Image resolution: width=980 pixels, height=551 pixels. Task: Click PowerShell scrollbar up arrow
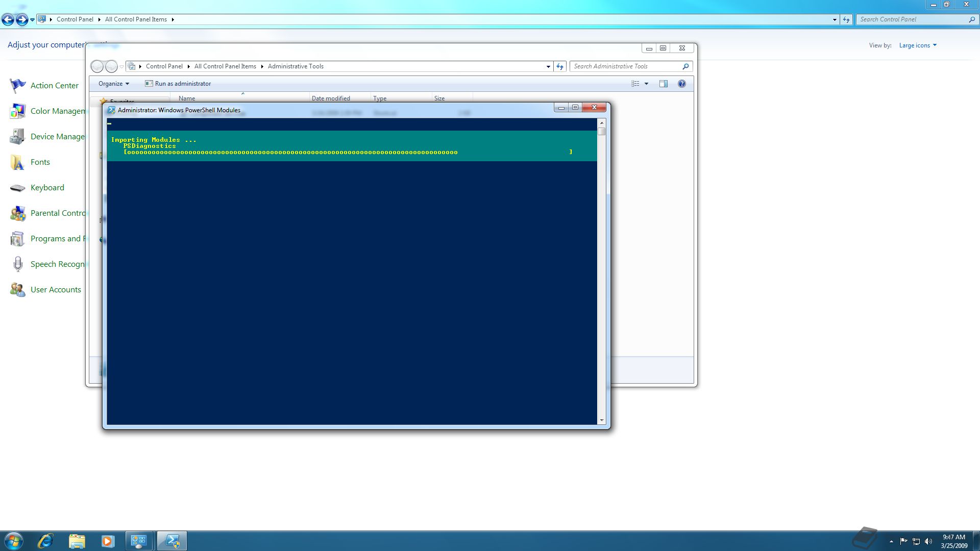pyautogui.click(x=602, y=123)
